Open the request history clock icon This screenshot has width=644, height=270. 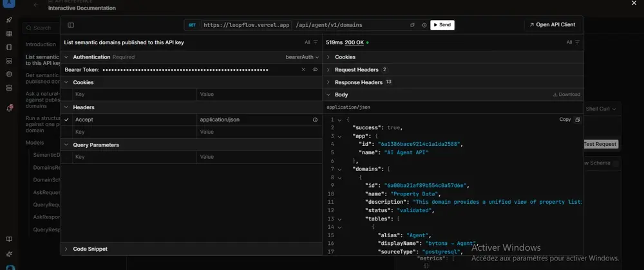[x=424, y=25]
